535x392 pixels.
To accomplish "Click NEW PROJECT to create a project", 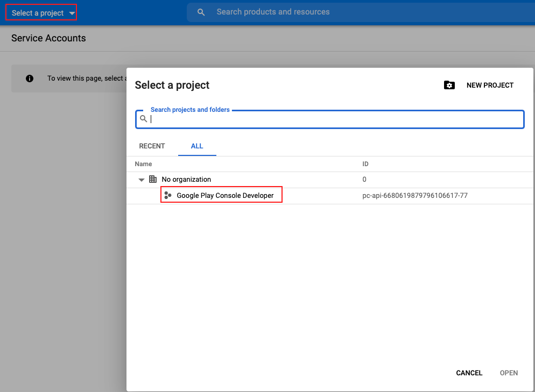I will [x=490, y=85].
